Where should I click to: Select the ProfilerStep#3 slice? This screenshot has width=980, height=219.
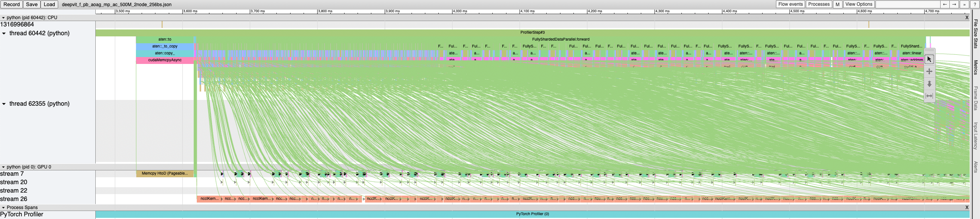coord(532,33)
